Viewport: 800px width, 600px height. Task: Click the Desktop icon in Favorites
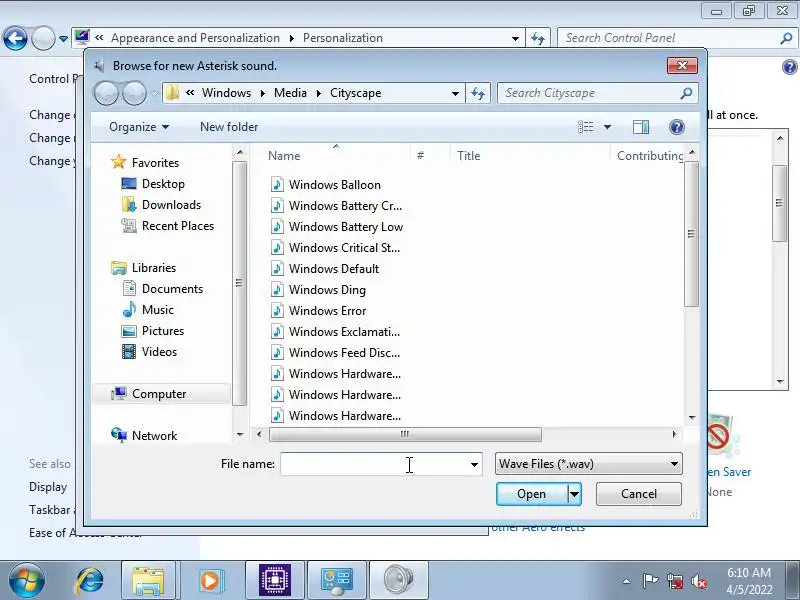pyautogui.click(x=129, y=183)
